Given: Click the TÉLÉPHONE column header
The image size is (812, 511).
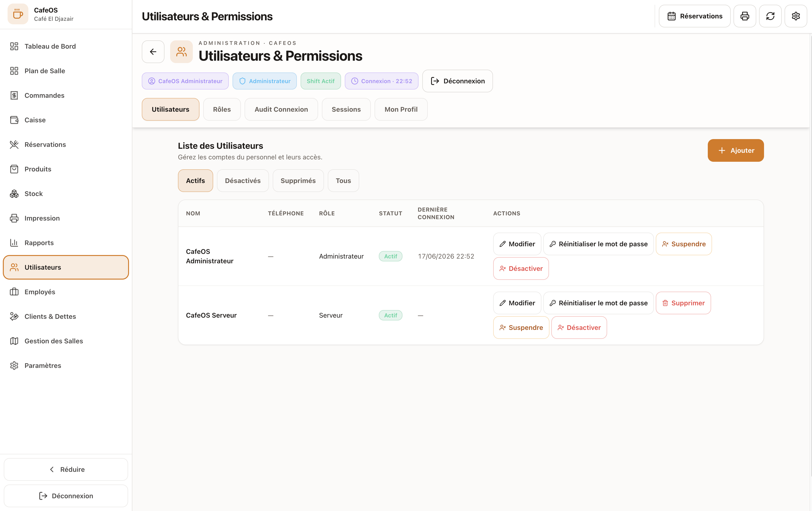Looking at the screenshot, I should 286,213.
